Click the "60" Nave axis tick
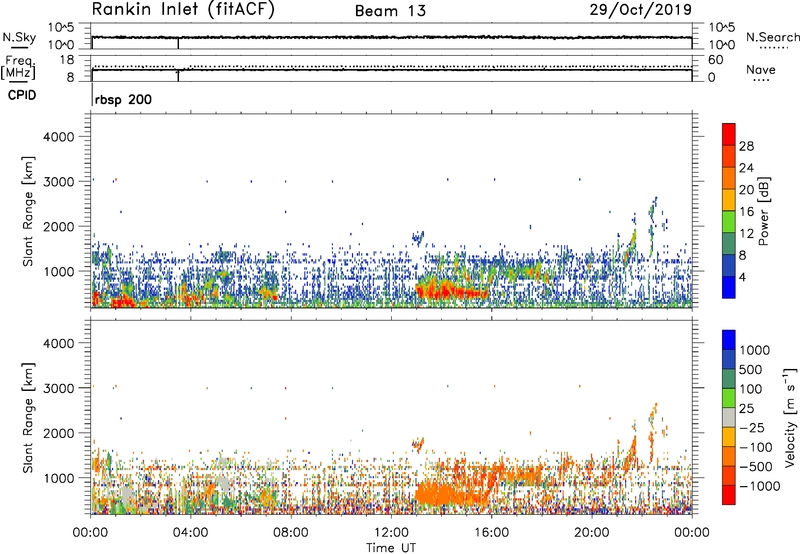 click(715, 60)
